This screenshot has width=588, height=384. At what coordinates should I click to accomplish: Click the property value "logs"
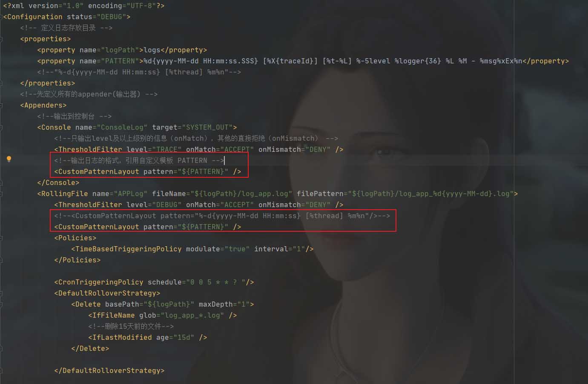pyautogui.click(x=152, y=50)
